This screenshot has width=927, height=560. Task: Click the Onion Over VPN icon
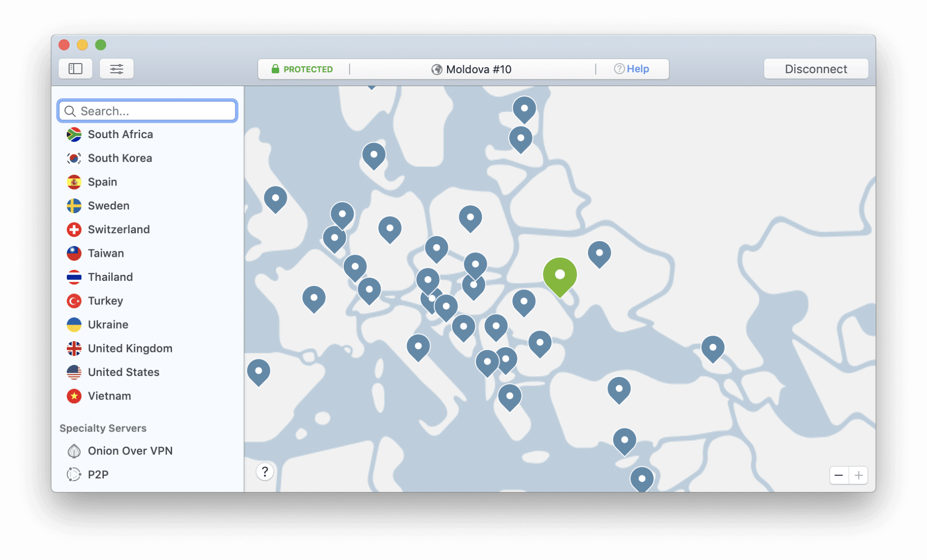tap(74, 451)
